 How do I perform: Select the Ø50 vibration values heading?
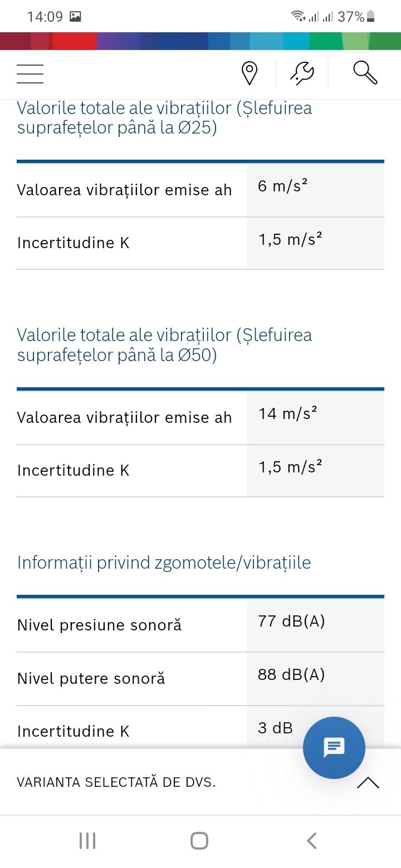tap(164, 344)
